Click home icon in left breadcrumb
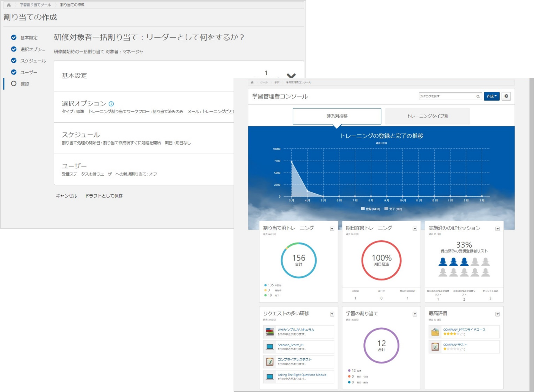The height and width of the screenshot is (392, 534). [9, 5]
